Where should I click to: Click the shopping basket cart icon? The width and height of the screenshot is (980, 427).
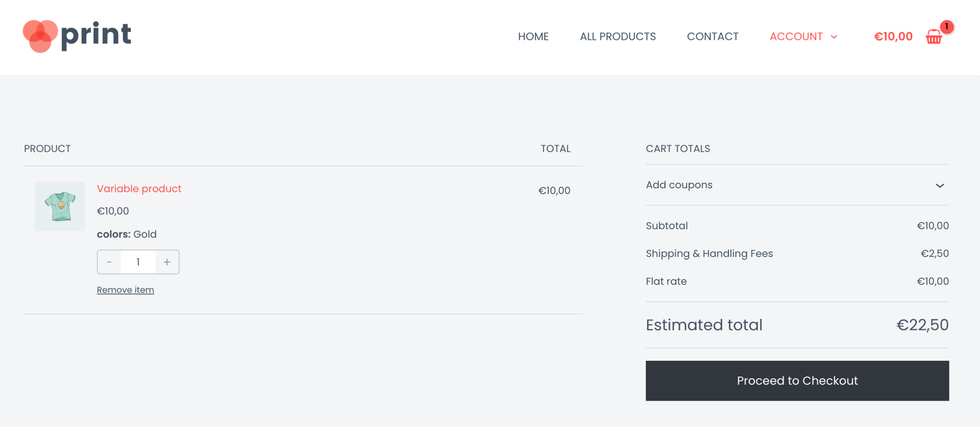tap(933, 37)
